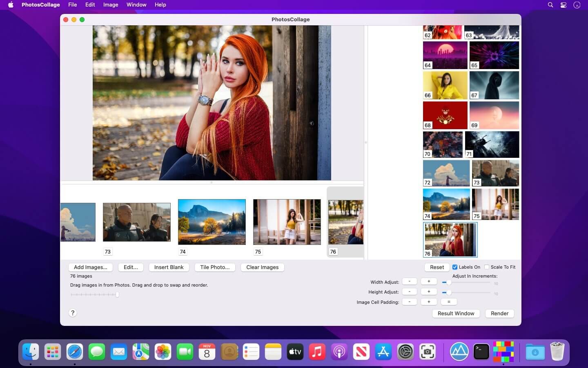Select thumbnail 74 mountain landscape in filmstrip

click(x=212, y=222)
